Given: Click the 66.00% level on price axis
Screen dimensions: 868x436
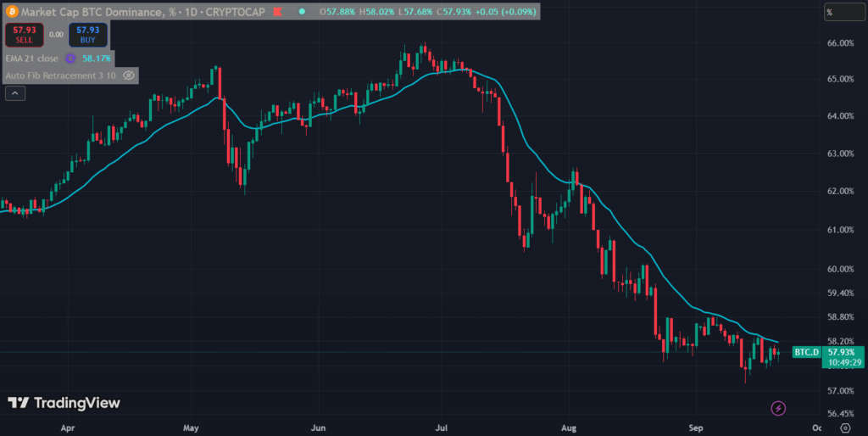Looking at the screenshot, I should tap(842, 43).
